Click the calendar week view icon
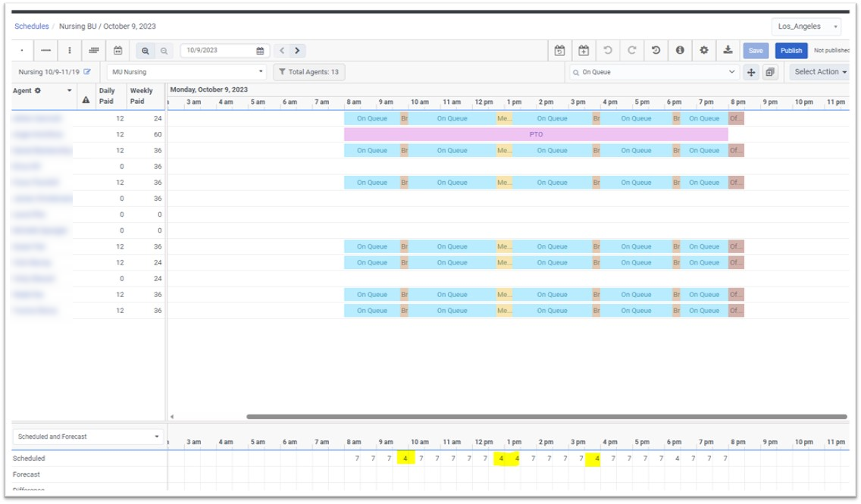 pos(118,51)
